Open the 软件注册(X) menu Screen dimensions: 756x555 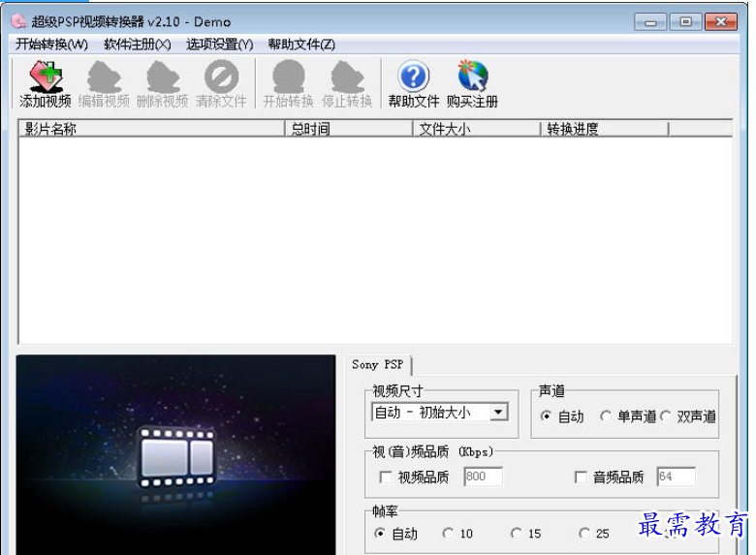(x=138, y=45)
